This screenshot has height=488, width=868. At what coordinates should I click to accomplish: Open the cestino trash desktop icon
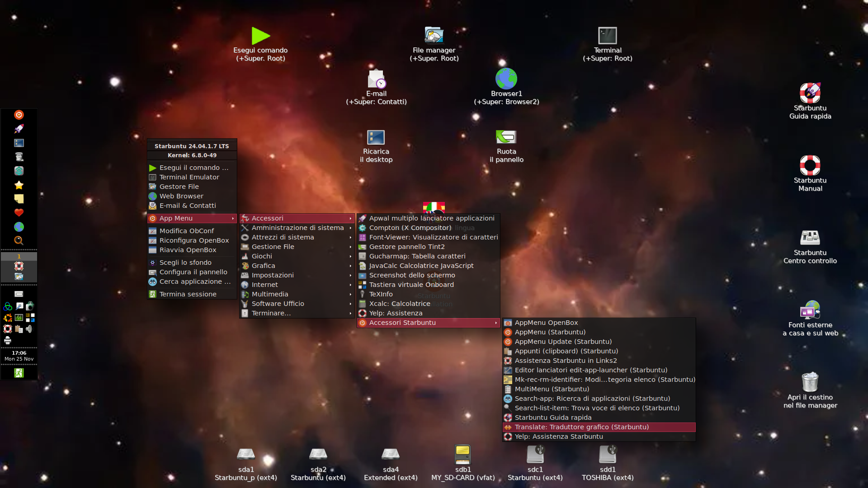pyautogui.click(x=810, y=390)
